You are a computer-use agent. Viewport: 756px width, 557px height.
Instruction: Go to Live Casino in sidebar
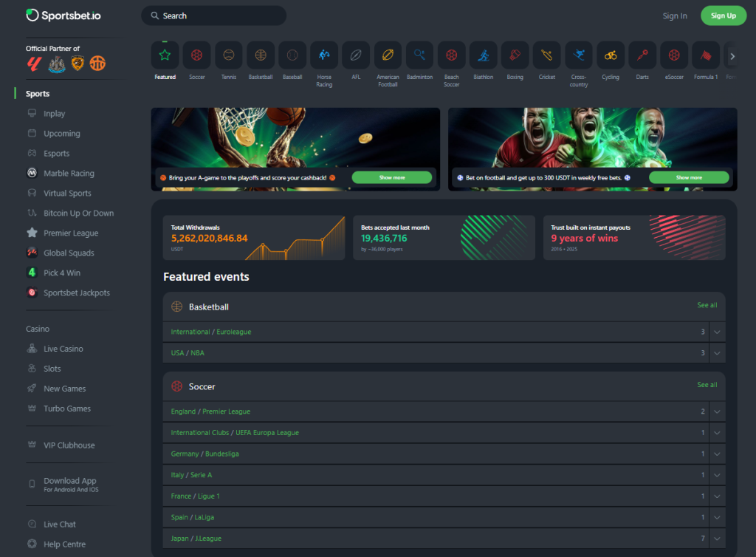63,349
